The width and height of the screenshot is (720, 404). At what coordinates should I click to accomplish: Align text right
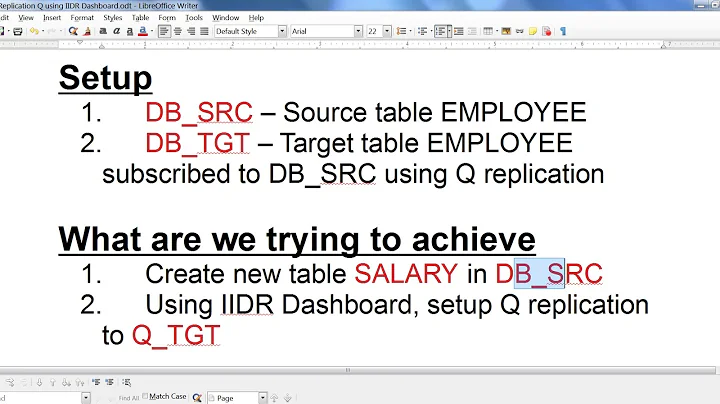(191, 31)
